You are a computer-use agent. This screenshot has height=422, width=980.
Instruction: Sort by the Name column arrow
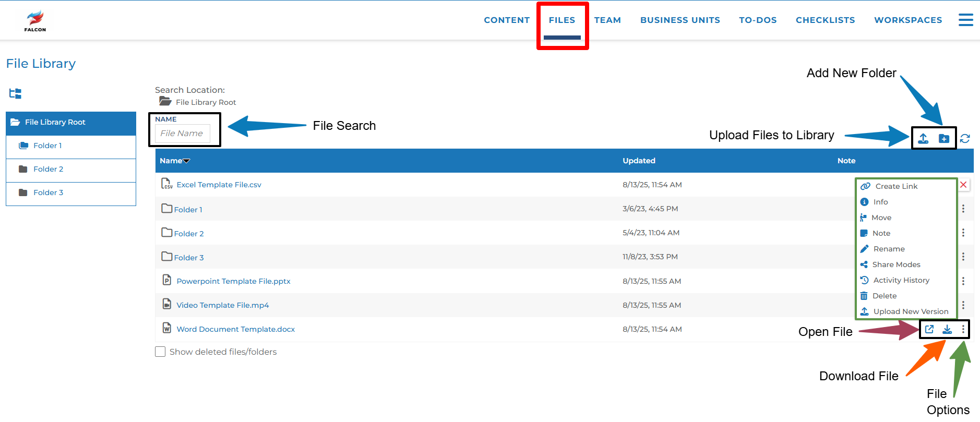point(187,161)
